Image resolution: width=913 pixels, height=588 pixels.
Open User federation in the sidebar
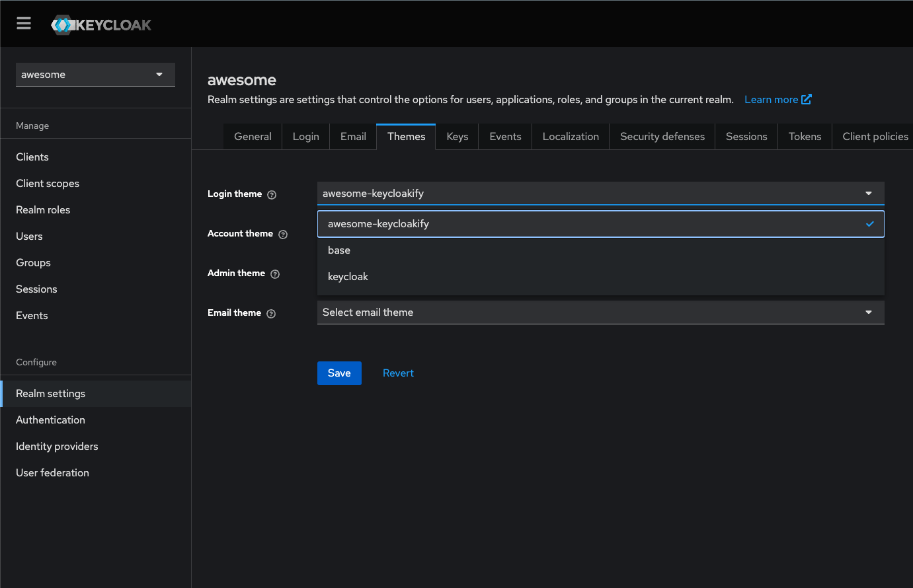(x=96, y=473)
